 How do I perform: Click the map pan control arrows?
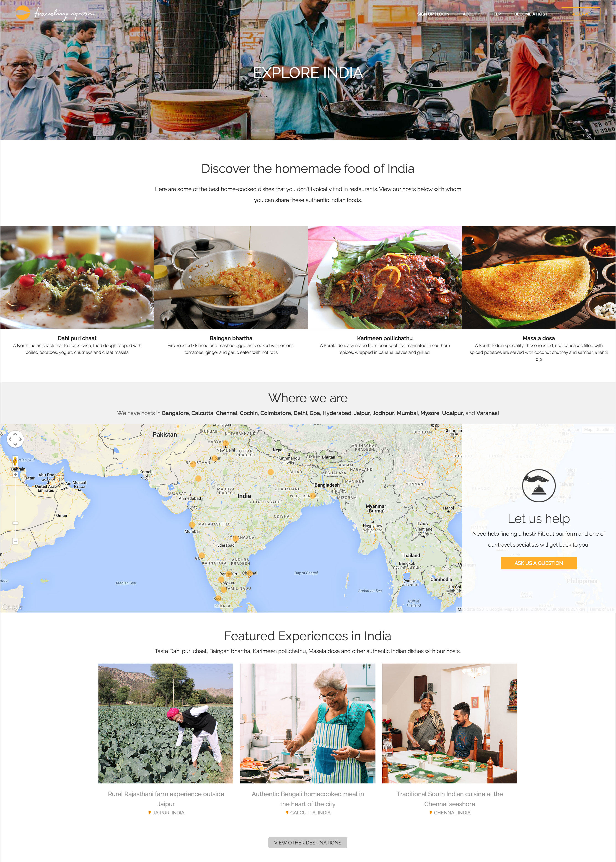tap(15, 439)
